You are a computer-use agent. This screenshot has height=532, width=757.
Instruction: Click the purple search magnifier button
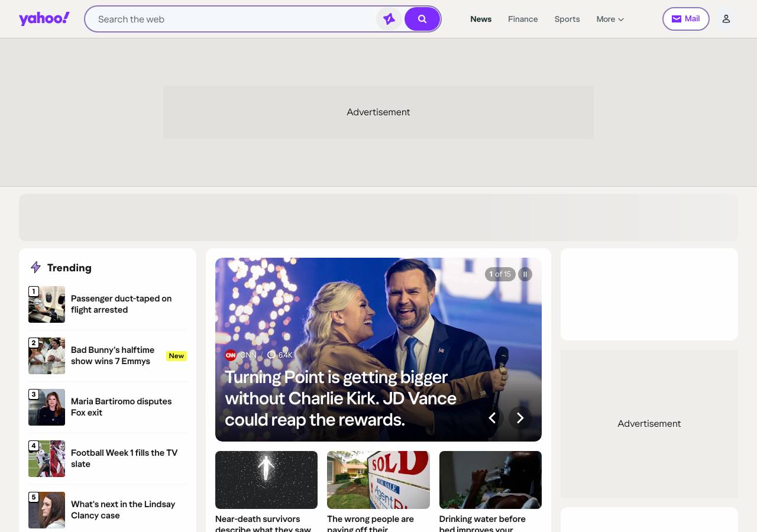422,19
